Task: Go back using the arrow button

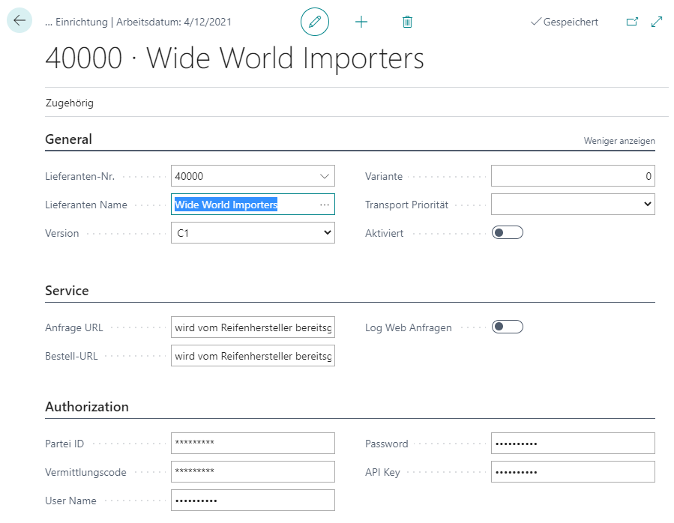Action: coord(19,20)
